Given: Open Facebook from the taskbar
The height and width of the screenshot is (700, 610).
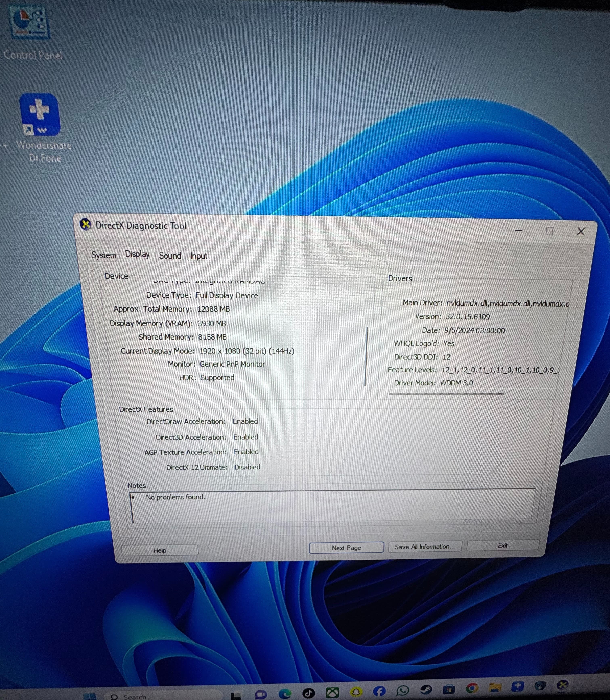Looking at the screenshot, I should [379, 691].
